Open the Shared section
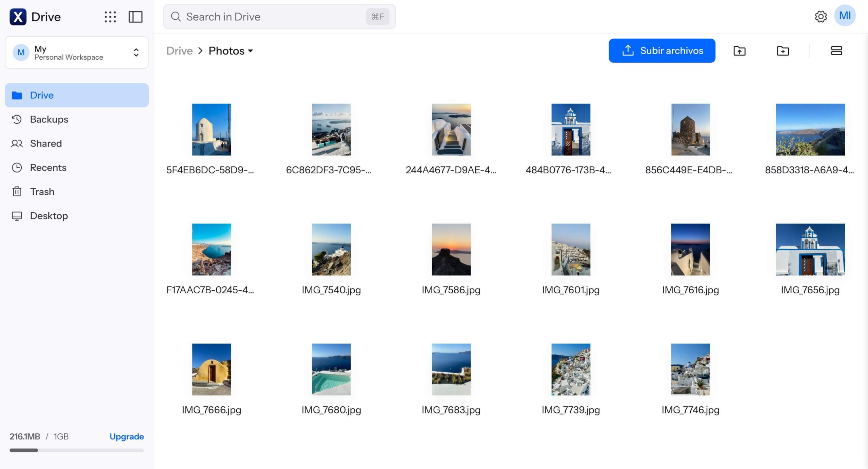The height and width of the screenshot is (469, 868). 46,143
